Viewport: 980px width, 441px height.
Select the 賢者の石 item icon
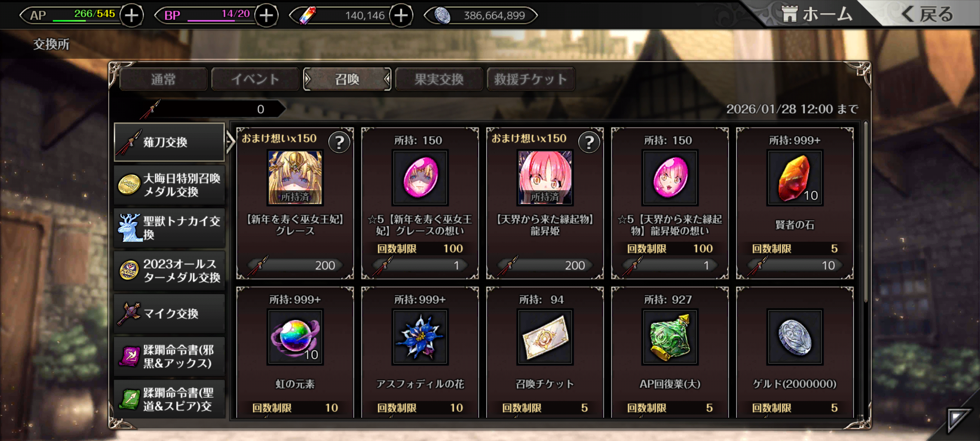[x=795, y=178]
